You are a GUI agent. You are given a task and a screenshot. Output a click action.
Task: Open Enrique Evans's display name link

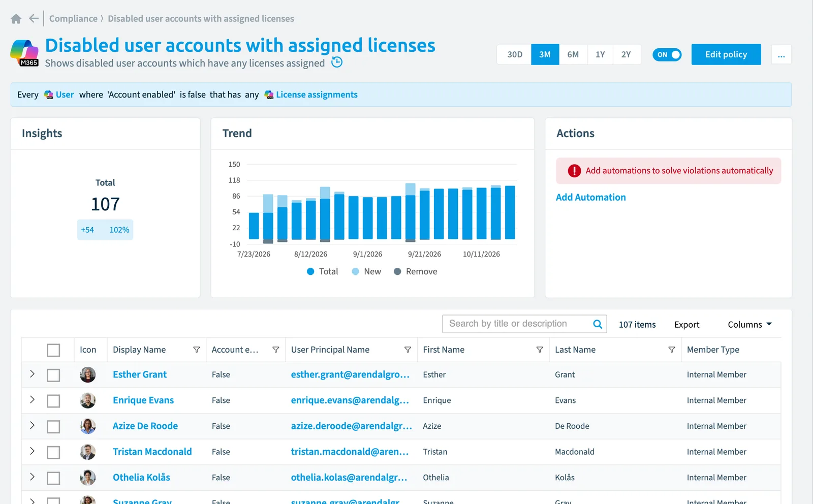(x=143, y=400)
